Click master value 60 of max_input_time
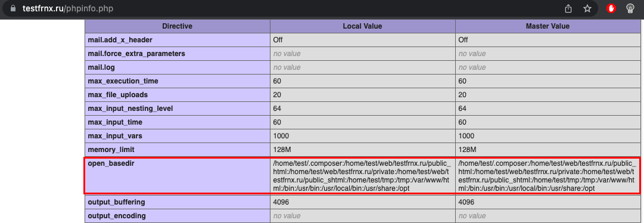This screenshot has height=223, width=644. coord(462,122)
